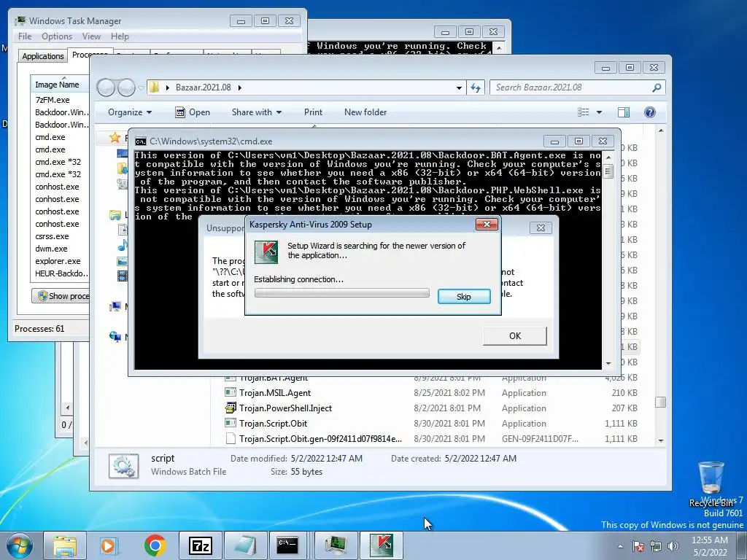Expand arrow after Bazaar.2021.08 breadcrumb
Screen dimensions: 747x560
(x=239, y=87)
